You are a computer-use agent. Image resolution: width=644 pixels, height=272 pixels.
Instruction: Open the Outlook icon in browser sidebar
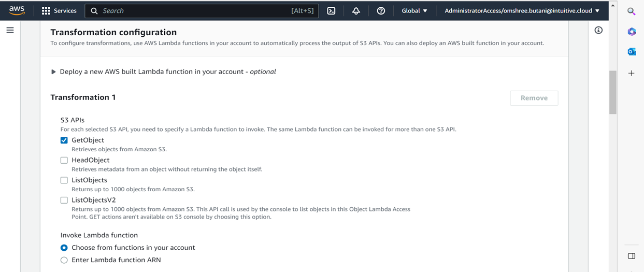[x=631, y=52]
